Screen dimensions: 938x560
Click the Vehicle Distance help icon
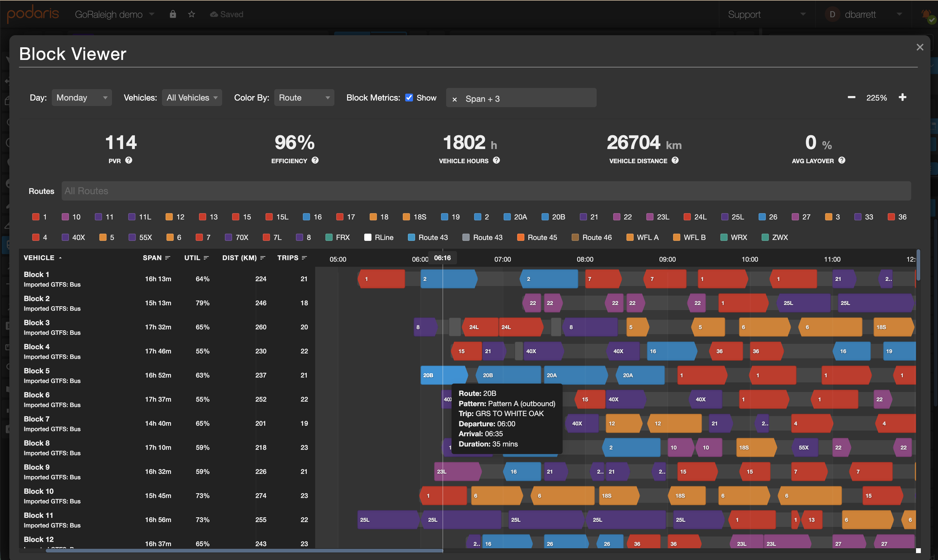[675, 160]
